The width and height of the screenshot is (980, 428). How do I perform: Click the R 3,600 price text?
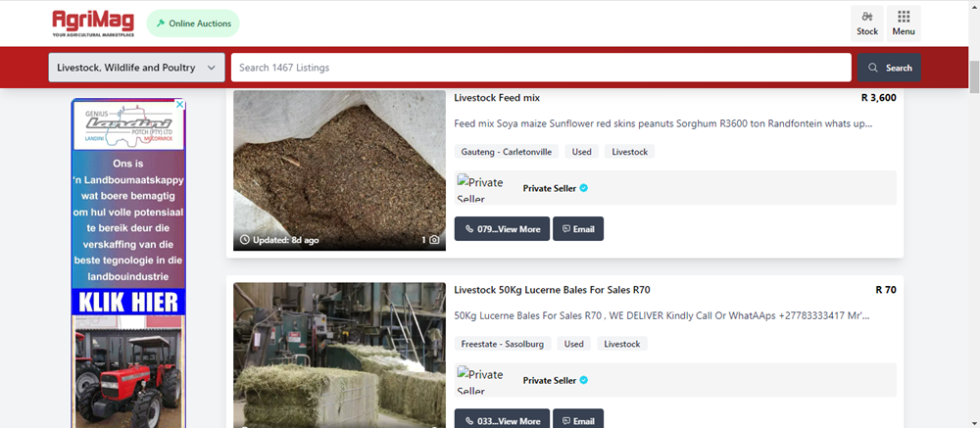878,98
